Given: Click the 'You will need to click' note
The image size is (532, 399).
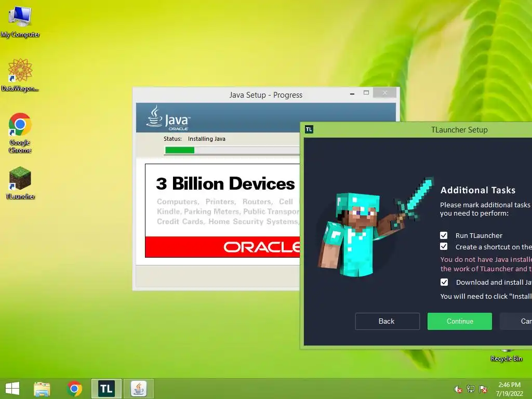Looking at the screenshot, I should [486, 296].
